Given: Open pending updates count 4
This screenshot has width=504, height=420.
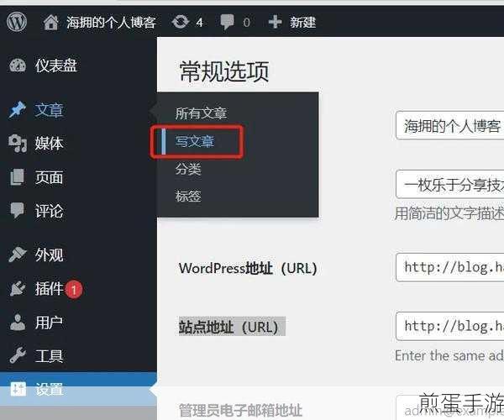Looking at the screenshot, I should coord(200,23).
